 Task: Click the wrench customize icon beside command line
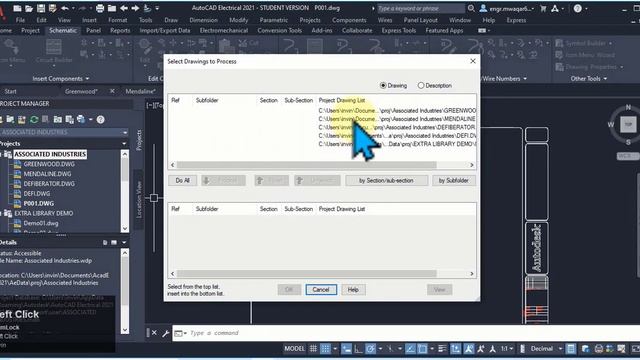point(166,333)
